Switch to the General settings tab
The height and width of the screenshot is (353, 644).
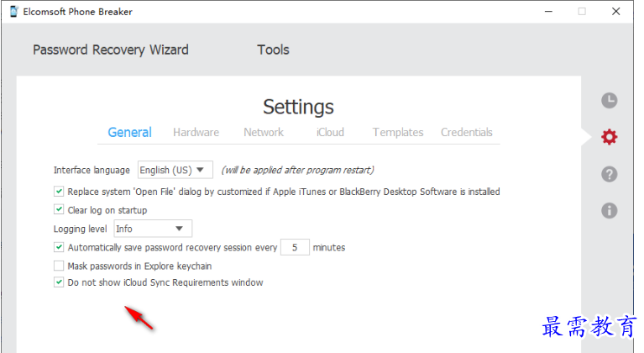point(130,132)
